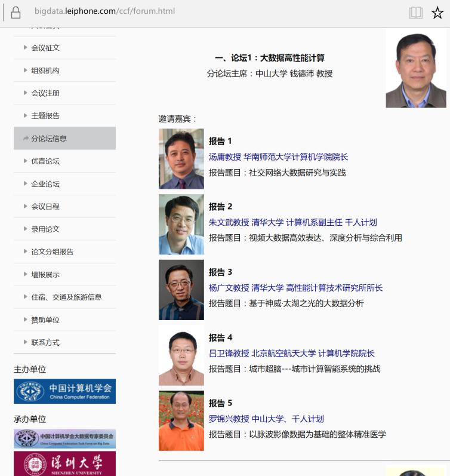Viewport: 450px width, 476px height.
Task: Click the 报告 1 speaker photo
Action: point(181,159)
